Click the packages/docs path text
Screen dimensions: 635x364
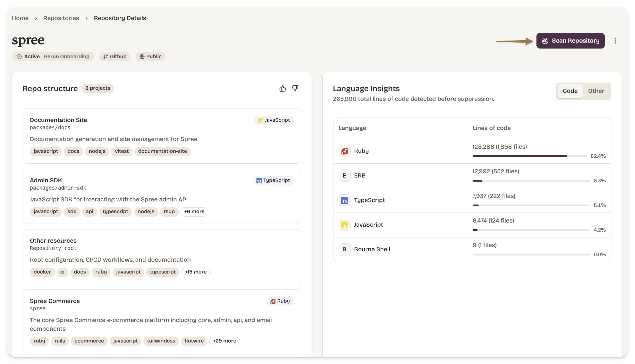click(x=50, y=128)
